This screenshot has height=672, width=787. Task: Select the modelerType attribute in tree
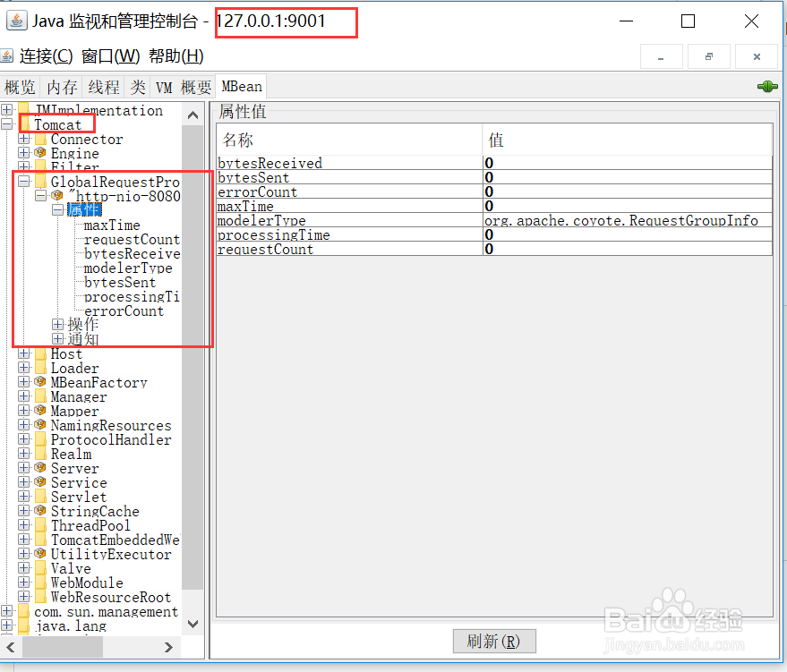128,268
